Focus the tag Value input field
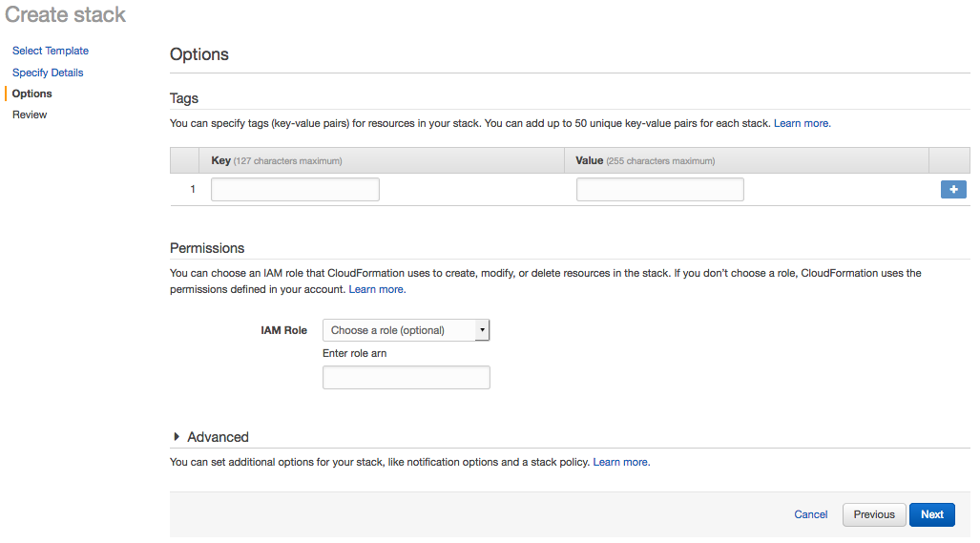This screenshot has width=980, height=543. [x=659, y=189]
